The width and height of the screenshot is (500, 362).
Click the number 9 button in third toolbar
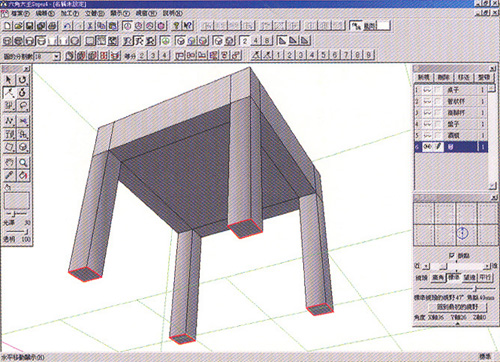coord(369,55)
